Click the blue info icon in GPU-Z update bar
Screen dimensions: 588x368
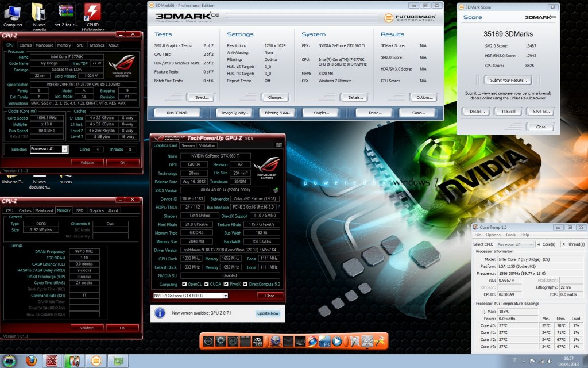tap(160, 313)
